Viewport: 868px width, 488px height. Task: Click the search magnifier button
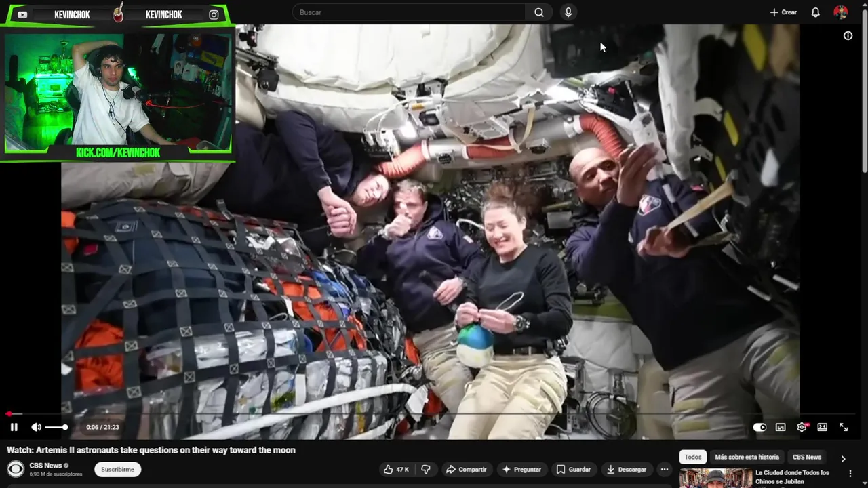539,12
